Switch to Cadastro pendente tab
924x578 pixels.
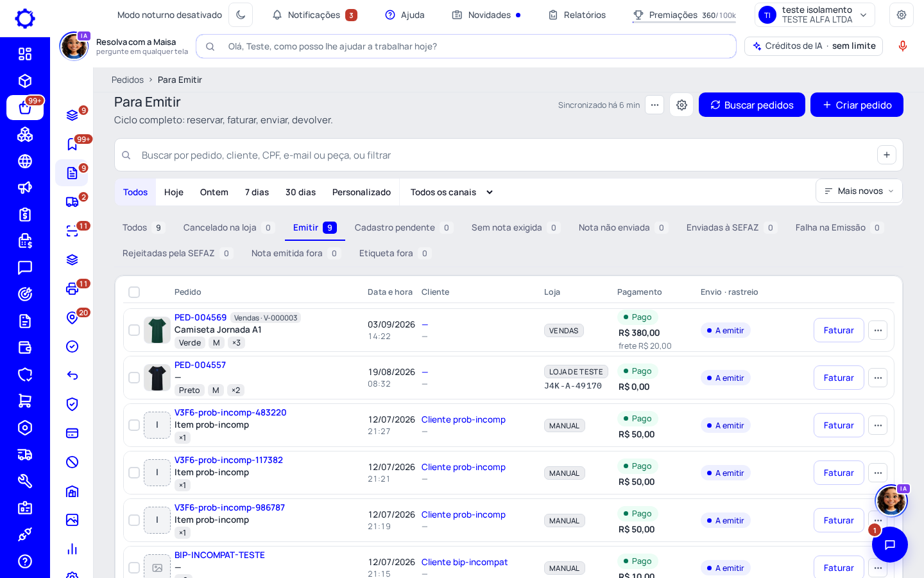tap(404, 227)
